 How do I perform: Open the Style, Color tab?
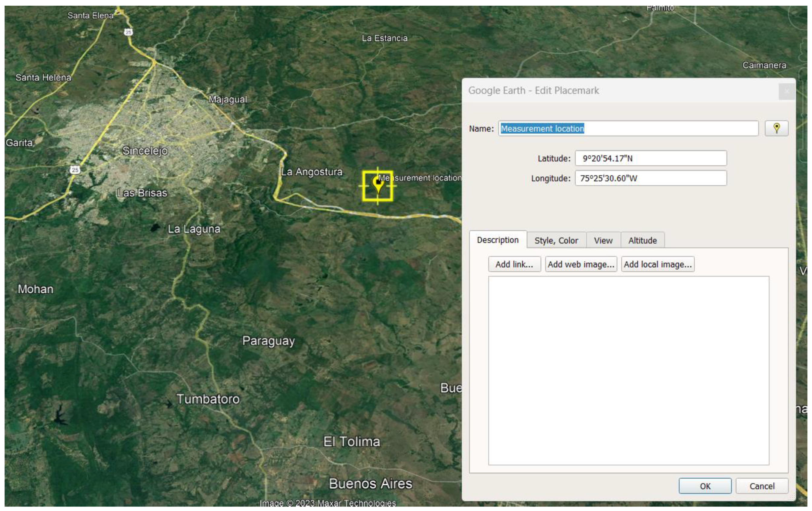pyautogui.click(x=556, y=240)
